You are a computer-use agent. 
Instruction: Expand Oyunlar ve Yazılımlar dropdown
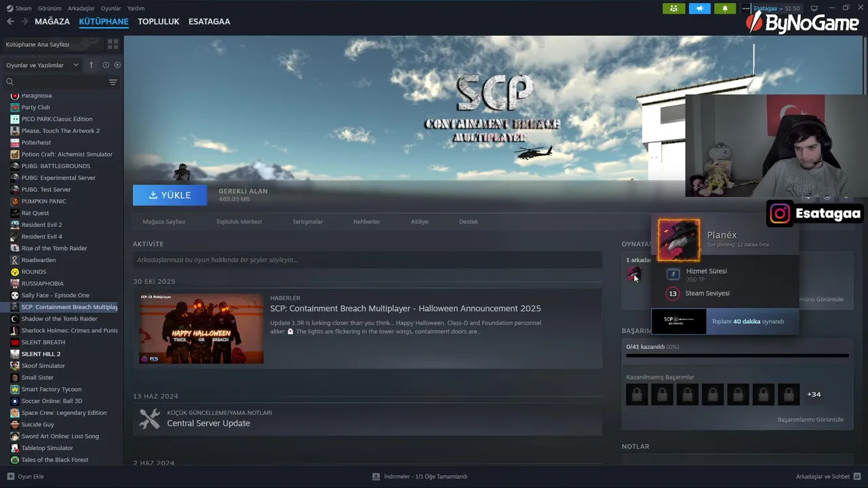pyautogui.click(x=42, y=65)
